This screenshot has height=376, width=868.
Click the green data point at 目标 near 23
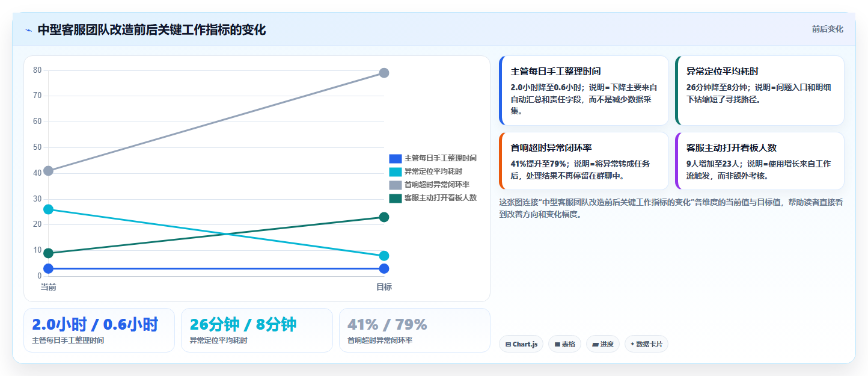click(384, 217)
